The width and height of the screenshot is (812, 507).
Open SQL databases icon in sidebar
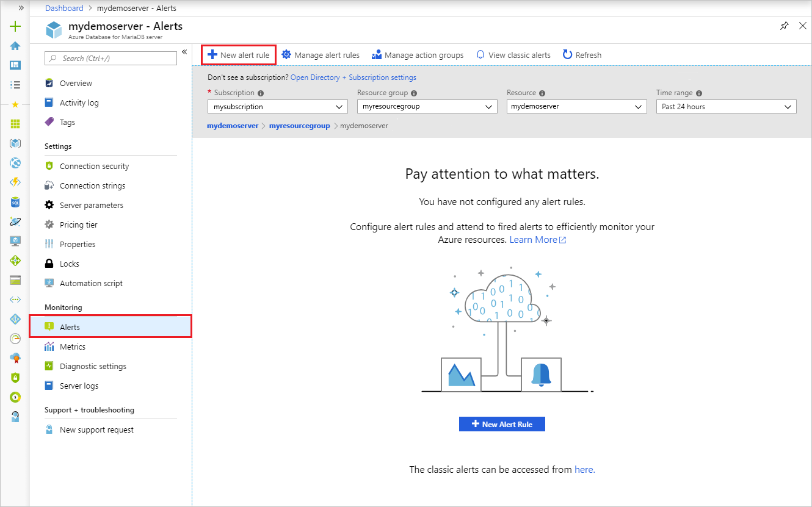pyautogui.click(x=15, y=202)
